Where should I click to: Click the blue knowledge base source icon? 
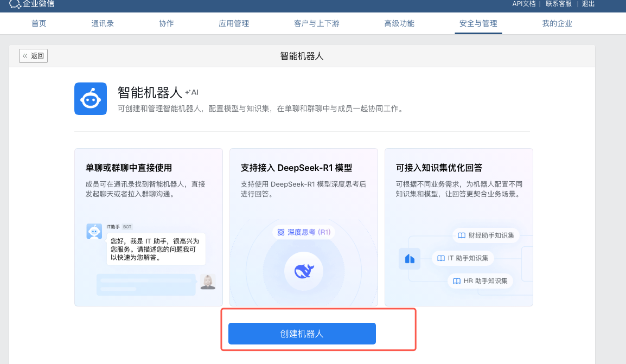(410, 259)
